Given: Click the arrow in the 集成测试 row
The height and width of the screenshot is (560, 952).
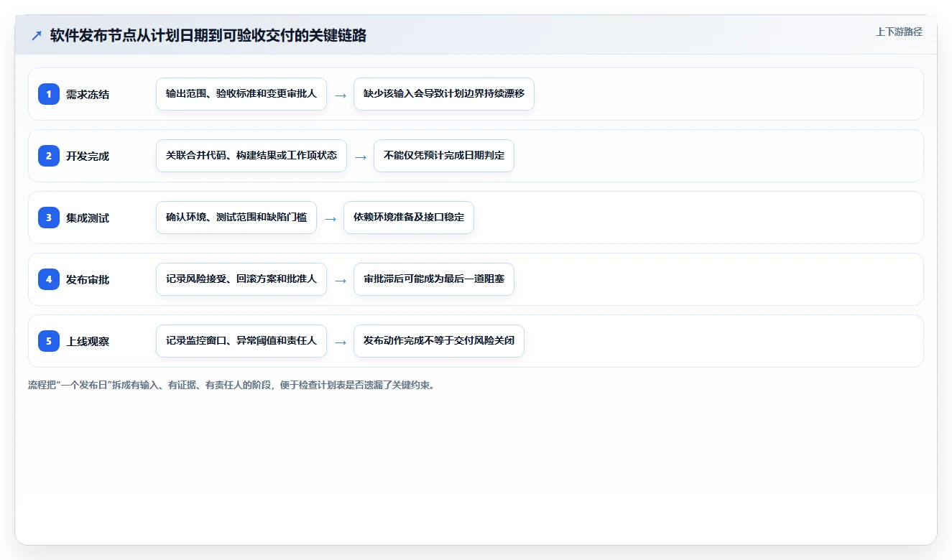Looking at the screenshot, I should pos(331,218).
